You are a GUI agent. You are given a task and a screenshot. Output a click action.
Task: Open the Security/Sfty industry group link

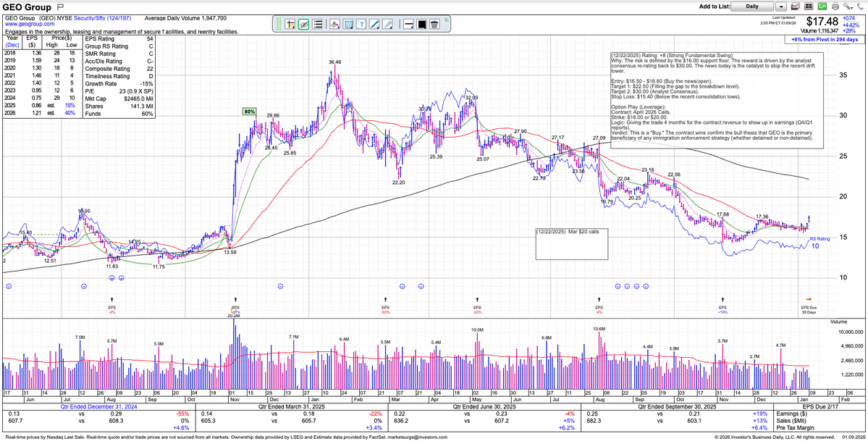pos(89,18)
